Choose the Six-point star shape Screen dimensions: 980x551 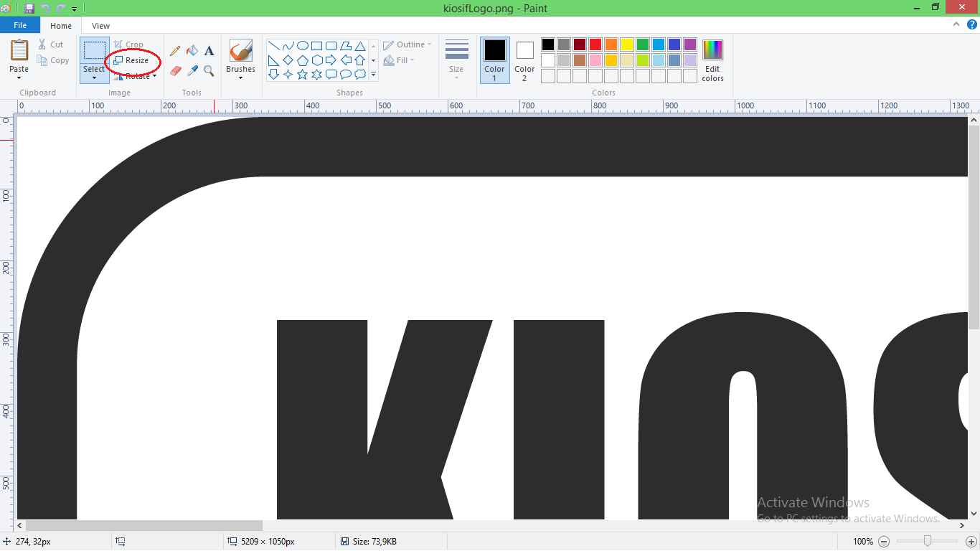(316, 75)
